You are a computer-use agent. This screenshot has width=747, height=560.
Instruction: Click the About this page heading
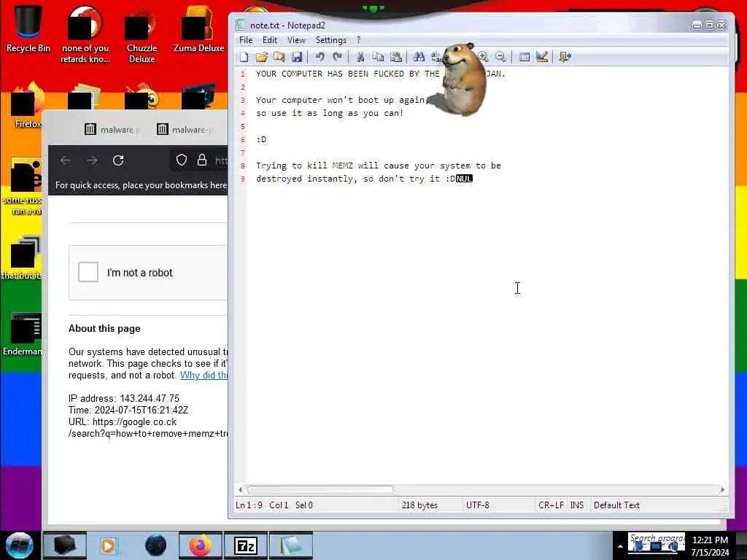coord(104,329)
